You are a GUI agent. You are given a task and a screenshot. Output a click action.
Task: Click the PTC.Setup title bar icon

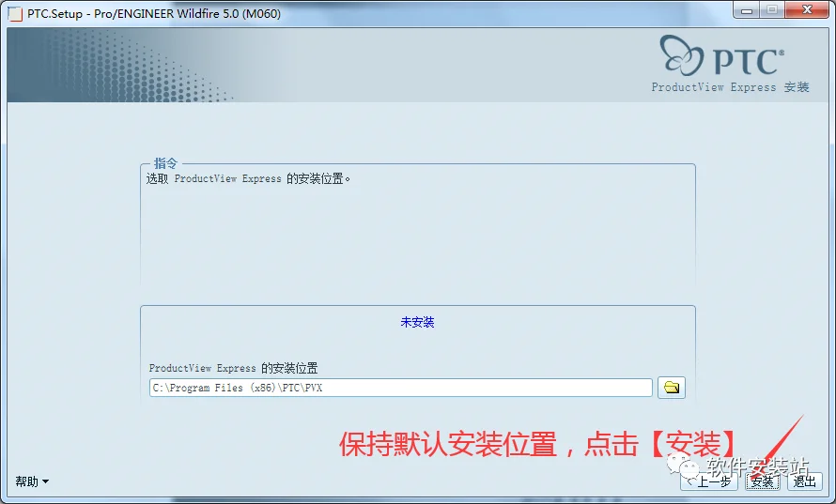tap(15, 13)
